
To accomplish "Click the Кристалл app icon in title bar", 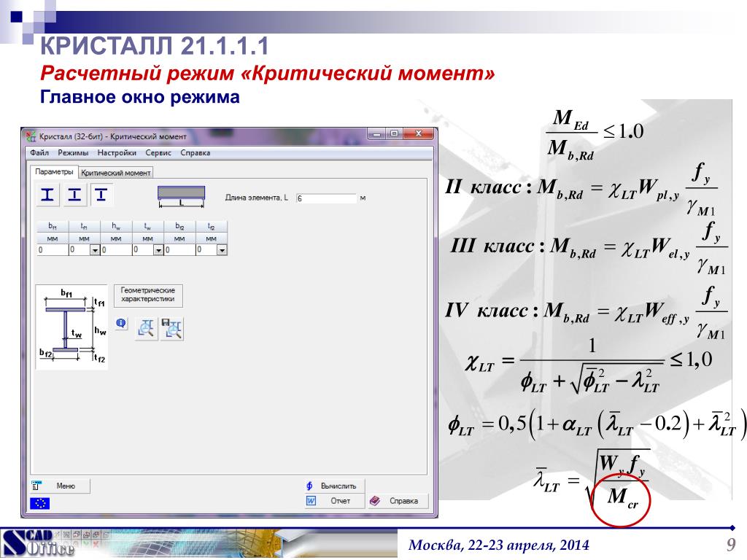I will [x=31, y=136].
